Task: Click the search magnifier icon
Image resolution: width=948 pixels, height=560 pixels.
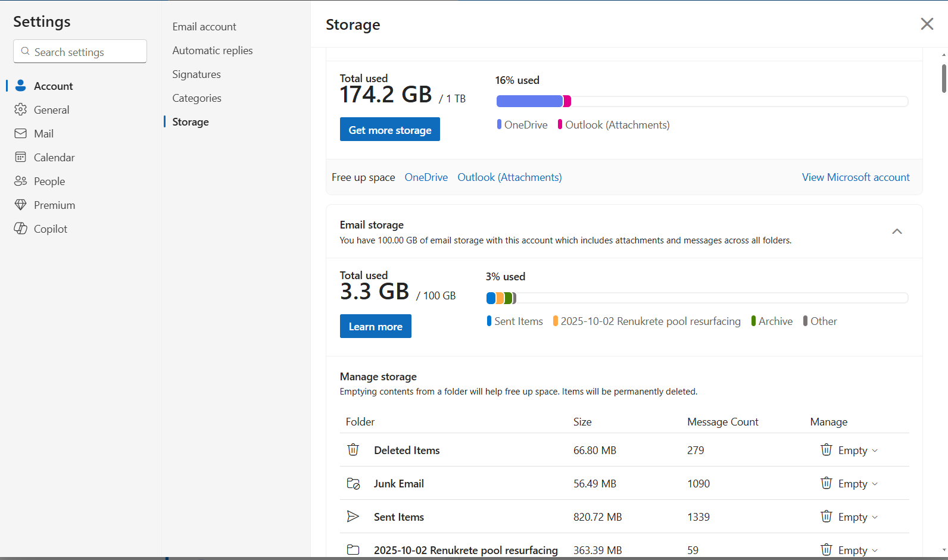Action: (x=25, y=51)
